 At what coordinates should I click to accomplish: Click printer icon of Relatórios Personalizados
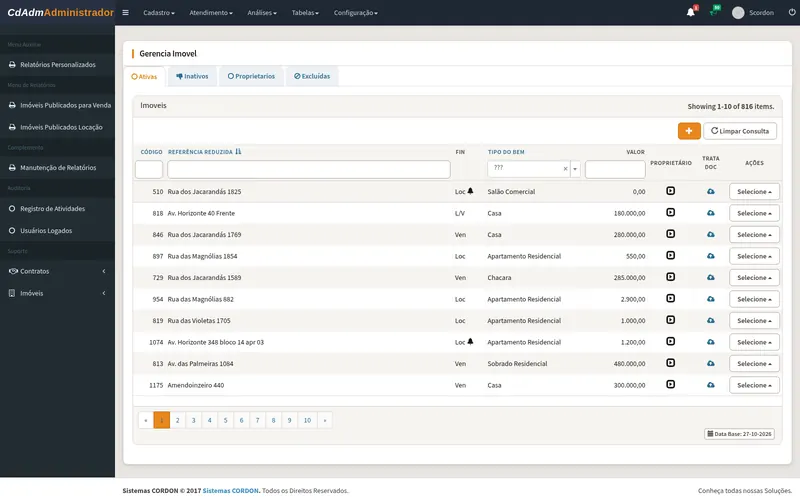pos(12,65)
